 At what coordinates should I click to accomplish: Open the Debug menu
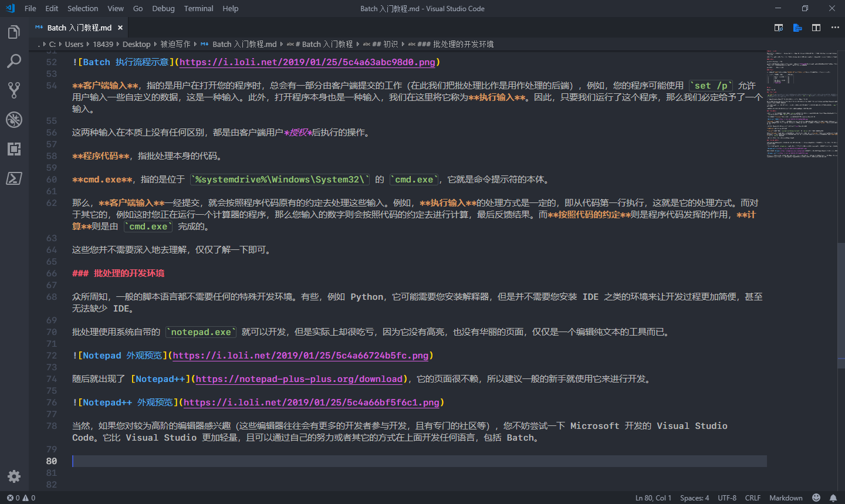click(163, 8)
